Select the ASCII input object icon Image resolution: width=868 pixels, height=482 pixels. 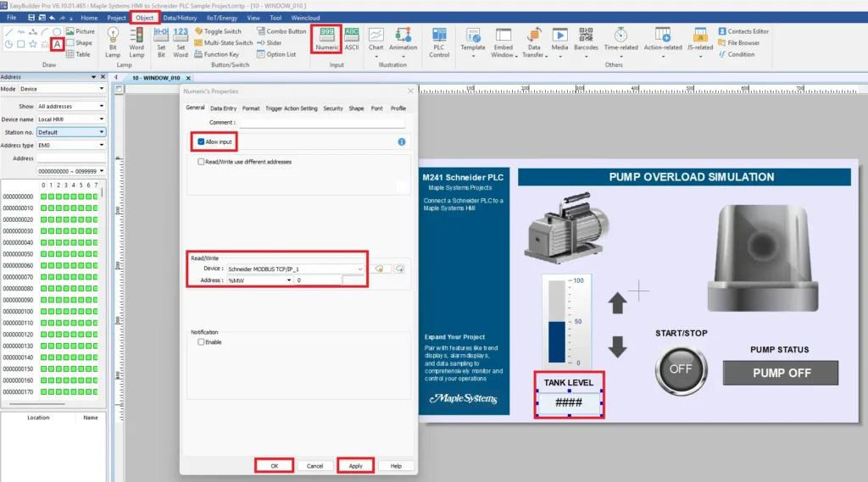[352, 39]
